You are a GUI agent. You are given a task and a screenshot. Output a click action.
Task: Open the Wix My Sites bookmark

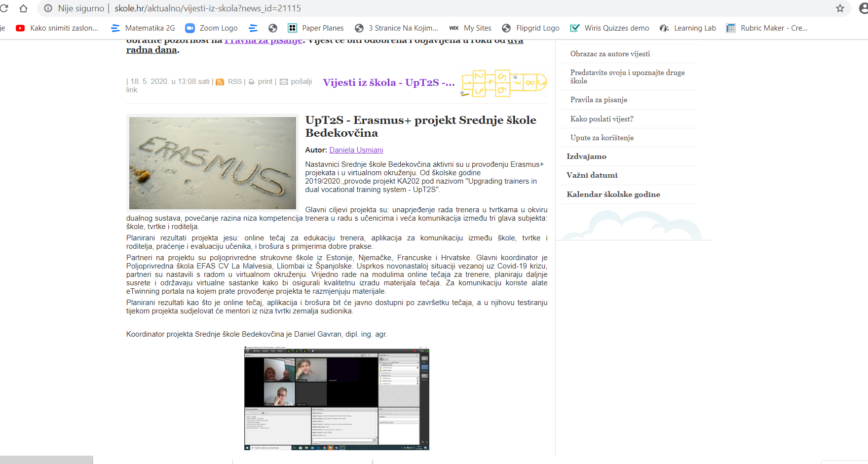point(470,28)
